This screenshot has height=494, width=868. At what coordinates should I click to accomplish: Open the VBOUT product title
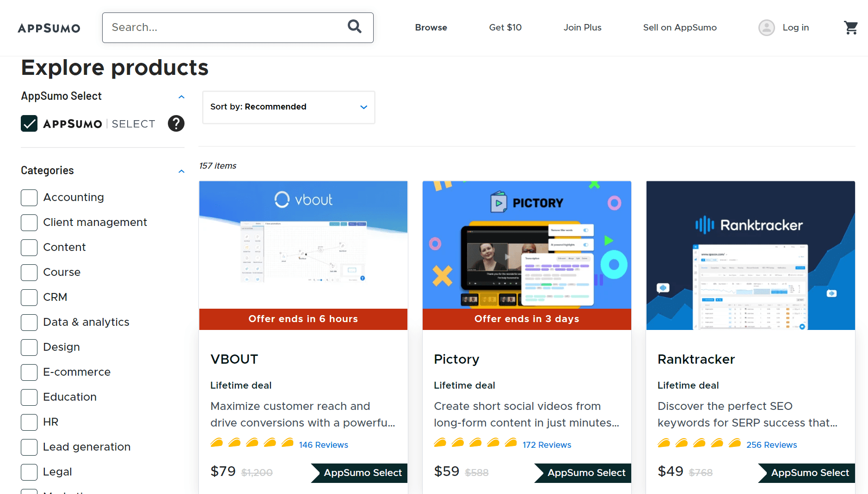point(234,359)
